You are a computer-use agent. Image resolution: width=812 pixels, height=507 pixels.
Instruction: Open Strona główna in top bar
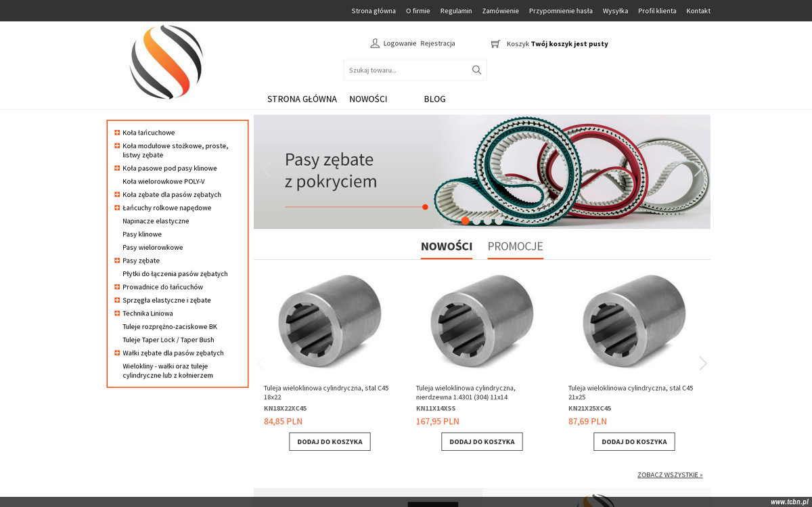374,11
